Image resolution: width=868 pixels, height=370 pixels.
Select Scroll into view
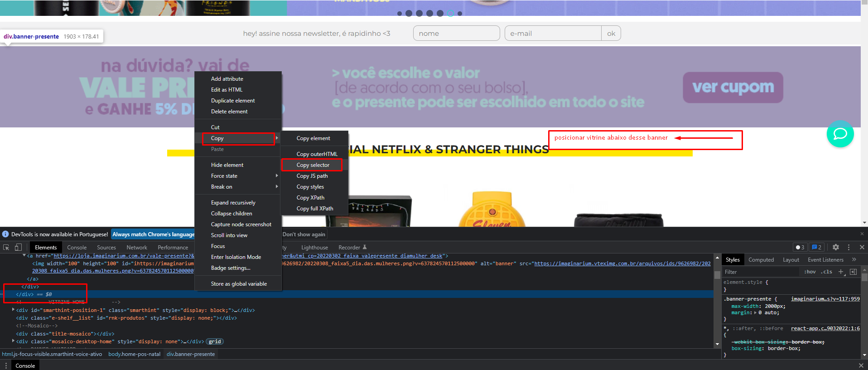pyautogui.click(x=238, y=235)
